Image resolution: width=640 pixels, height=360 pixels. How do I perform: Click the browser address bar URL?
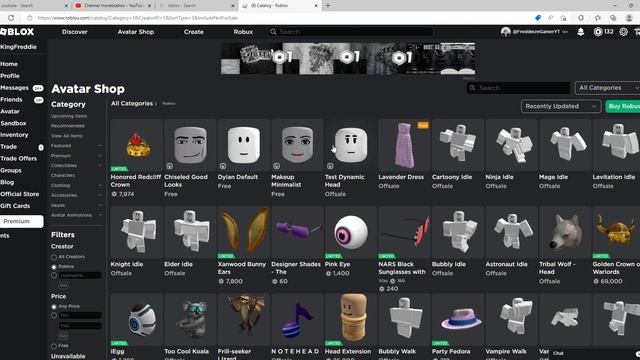click(138, 18)
